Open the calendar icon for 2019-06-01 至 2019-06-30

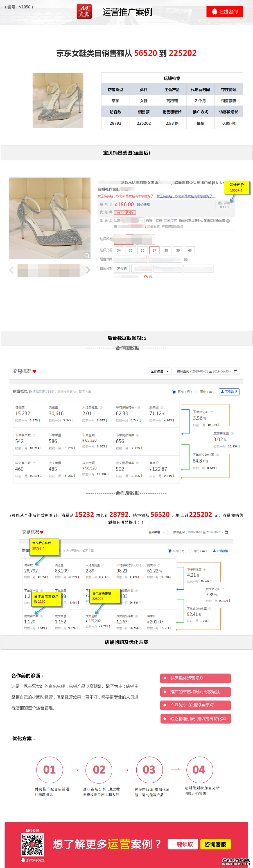point(236,371)
